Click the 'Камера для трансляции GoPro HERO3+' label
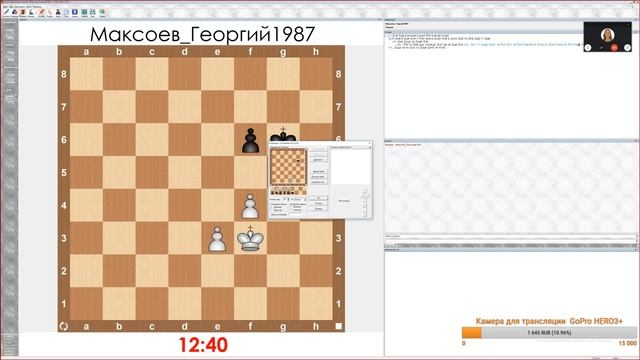 [549, 321]
